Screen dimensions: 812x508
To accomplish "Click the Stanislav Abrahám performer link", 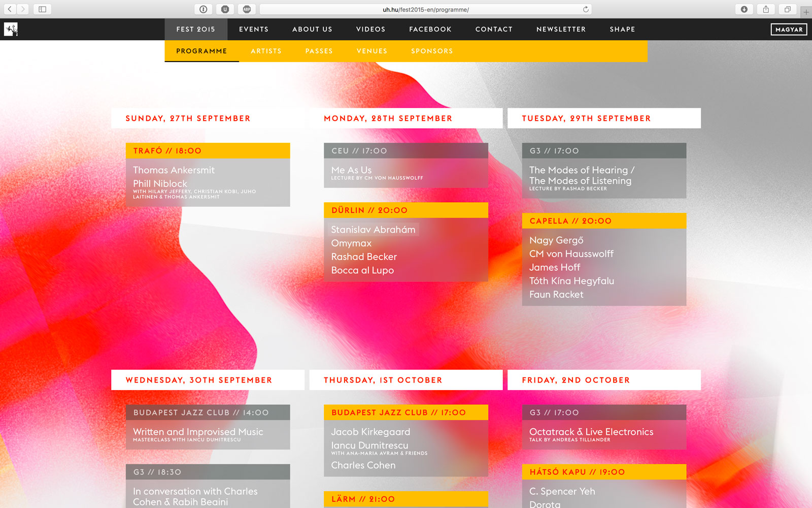I will (x=373, y=230).
